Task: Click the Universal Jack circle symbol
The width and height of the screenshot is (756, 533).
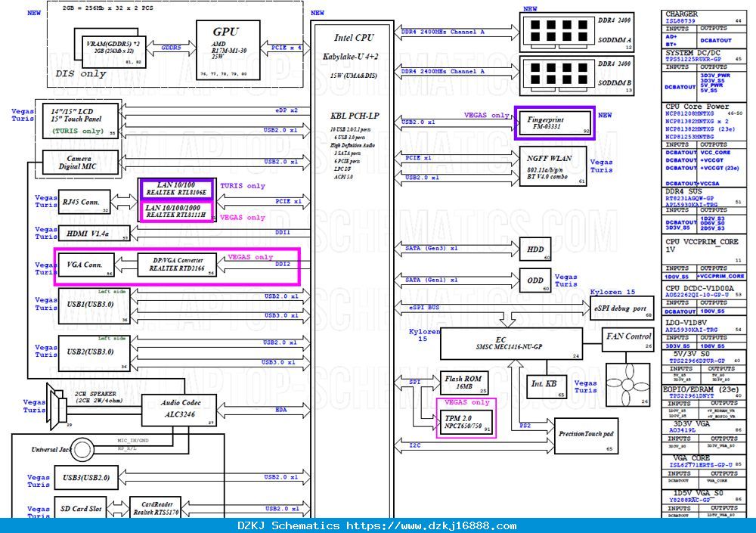Action: (x=82, y=450)
